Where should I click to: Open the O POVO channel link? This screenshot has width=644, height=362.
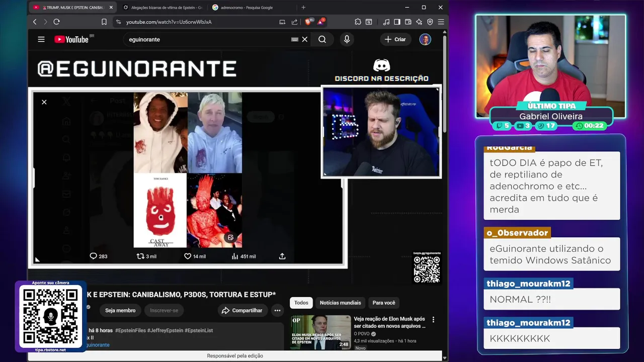click(362, 334)
